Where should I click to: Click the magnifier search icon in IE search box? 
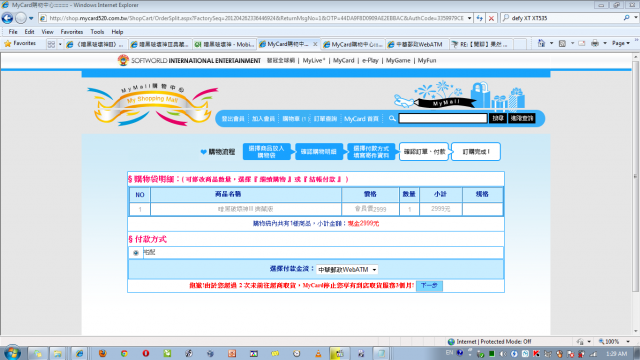pyautogui.click(x=627, y=18)
